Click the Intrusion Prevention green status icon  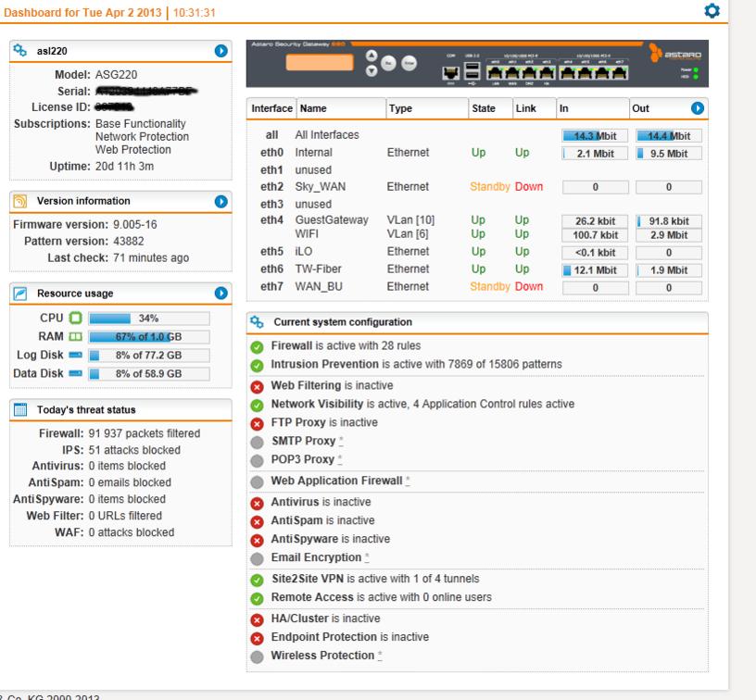(x=257, y=365)
